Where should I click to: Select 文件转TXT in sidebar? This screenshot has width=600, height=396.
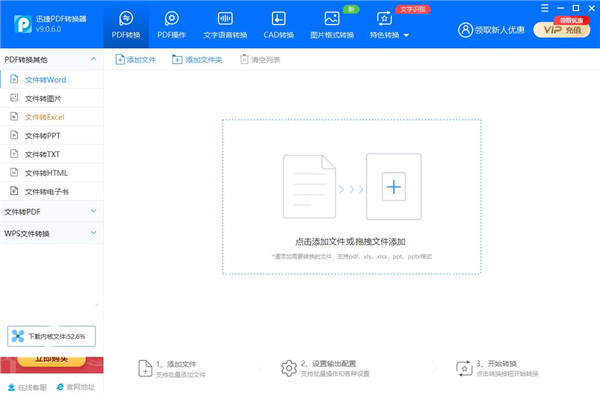click(x=52, y=154)
